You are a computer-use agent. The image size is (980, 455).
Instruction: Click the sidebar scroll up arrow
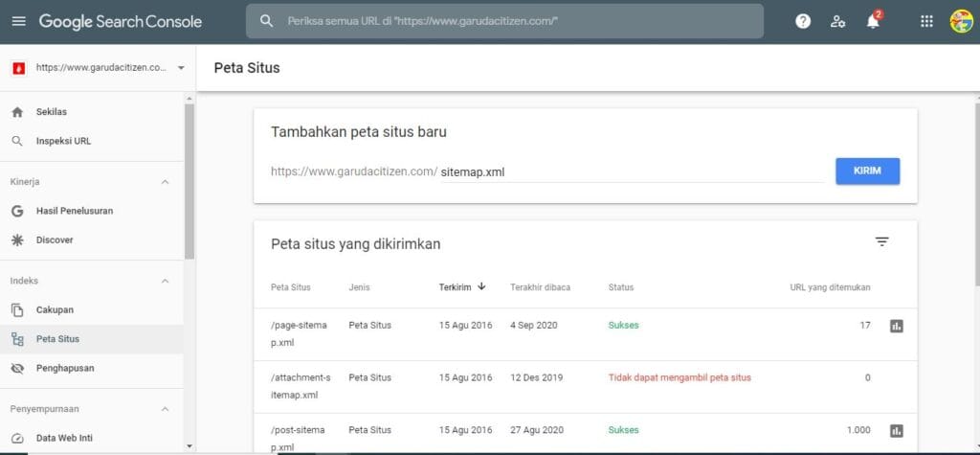189,99
